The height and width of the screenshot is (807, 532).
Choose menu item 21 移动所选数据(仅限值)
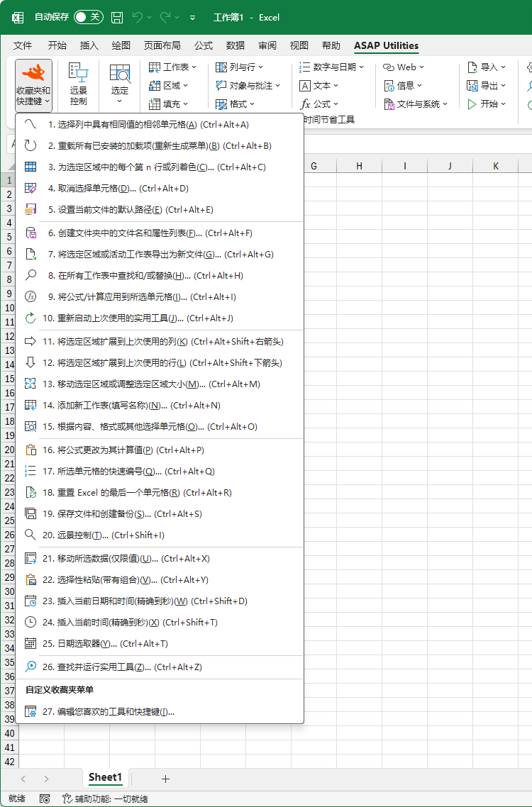point(160,558)
